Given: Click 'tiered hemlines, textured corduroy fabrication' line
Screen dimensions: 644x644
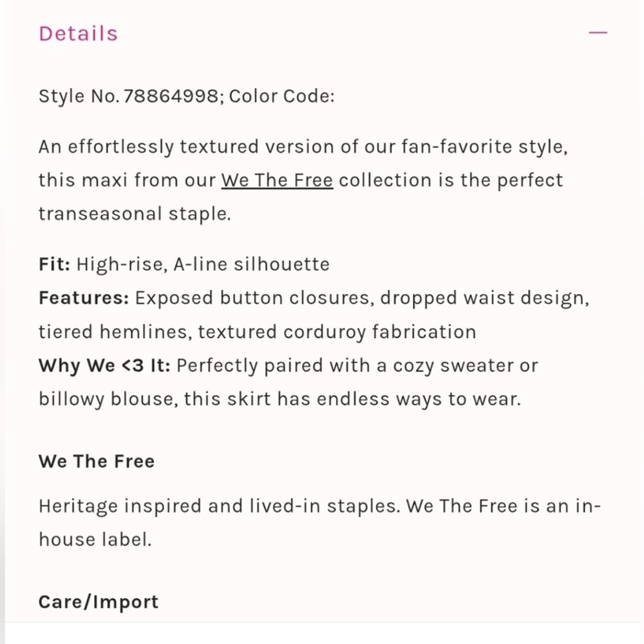Looking at the screenshot, I should (258, 332).
